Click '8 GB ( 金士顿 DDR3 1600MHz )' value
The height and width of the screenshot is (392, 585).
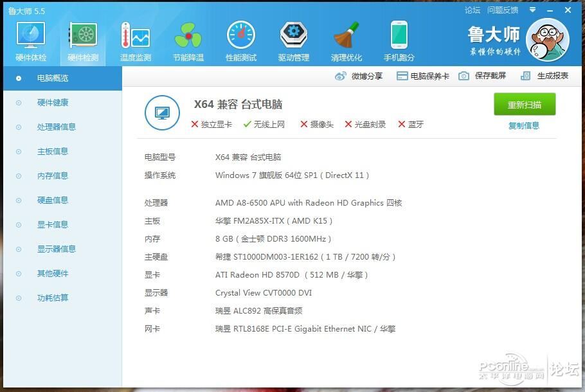point(273,238)
